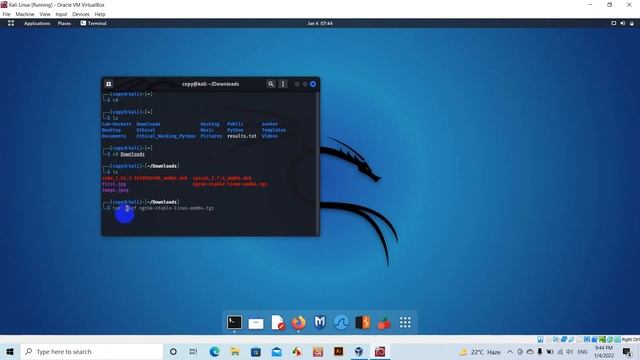Open Microsoft Store from the taskbar
Image resolution: width=640 pixels, height=360 pixels.
256,351
